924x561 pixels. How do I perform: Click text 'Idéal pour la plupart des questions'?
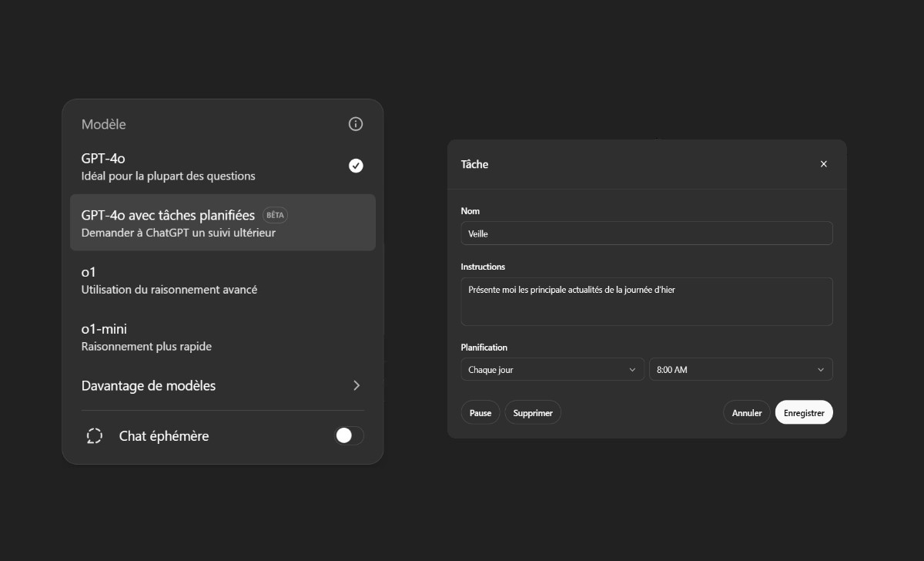168,176
